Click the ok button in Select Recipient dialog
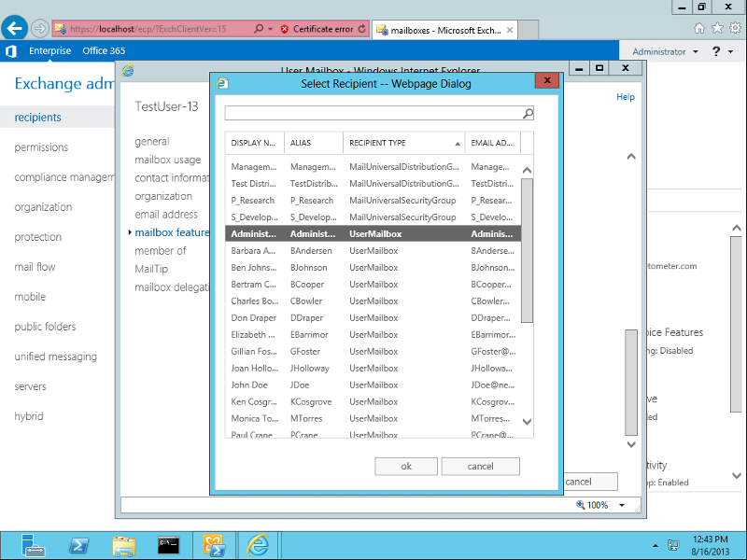 (x=406, y=466)
